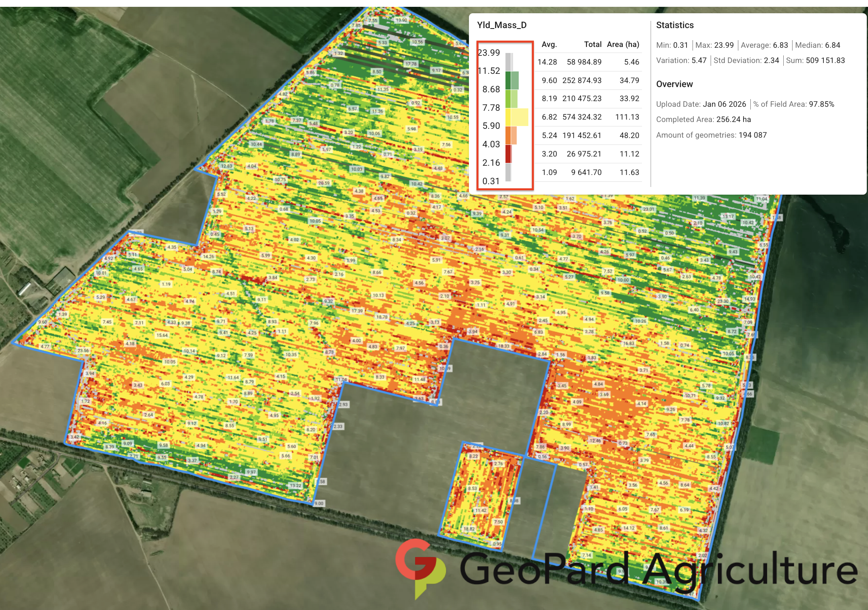Click the Area (ha) column header
The width and height of the screenshot is (868, 610).
pos(623,45)
